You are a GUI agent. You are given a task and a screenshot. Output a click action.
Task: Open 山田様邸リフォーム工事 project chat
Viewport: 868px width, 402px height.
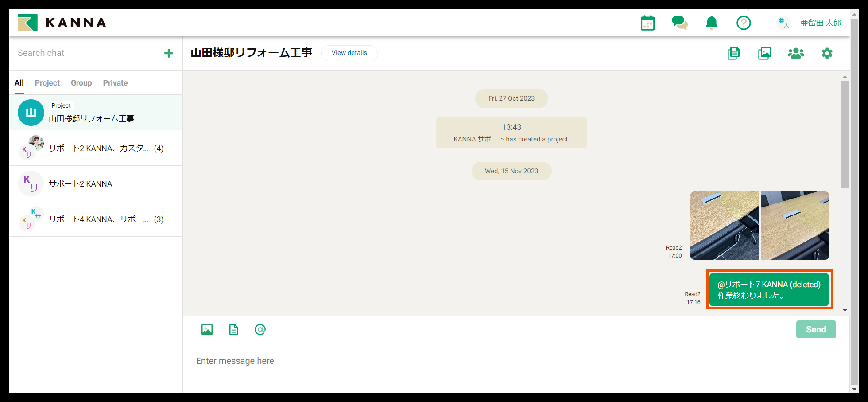point(96,113)
